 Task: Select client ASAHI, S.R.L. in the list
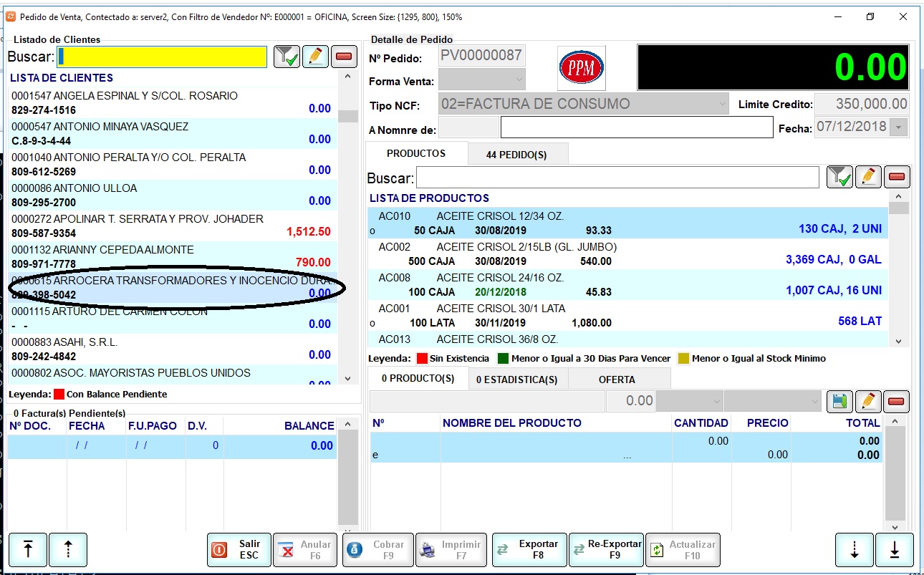click(x=172, y=349)
